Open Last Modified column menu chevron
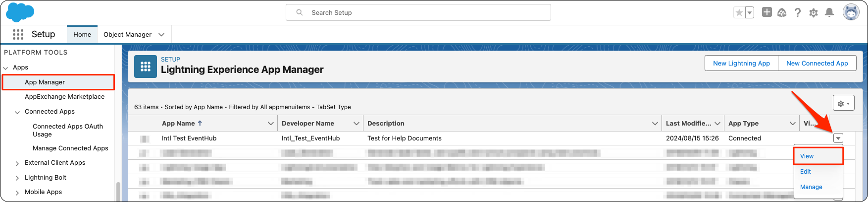868x202 pixels. click(717, 124)
